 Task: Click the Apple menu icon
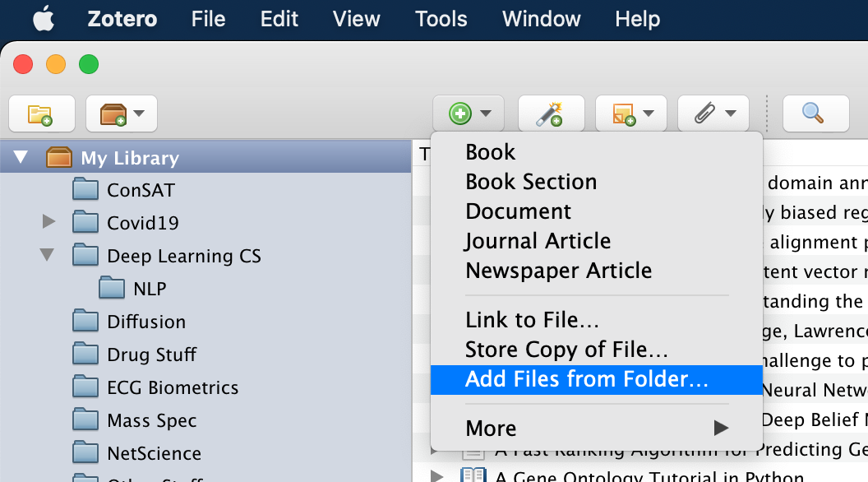click(x=44, y=19)
